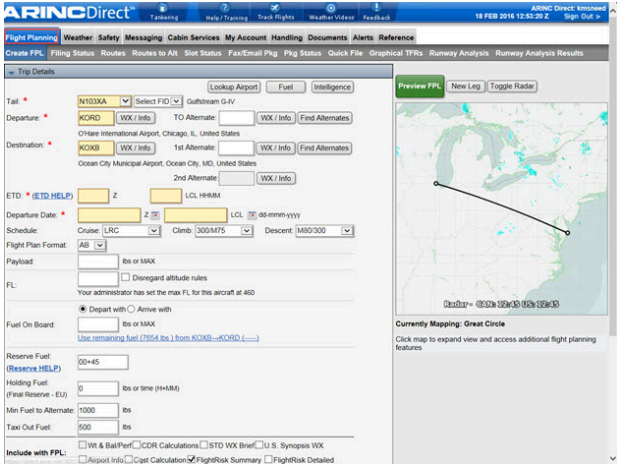This screenshot has width=617, height=464.
Task: Click the Toggle Radar button
Action: click(512, 86)
